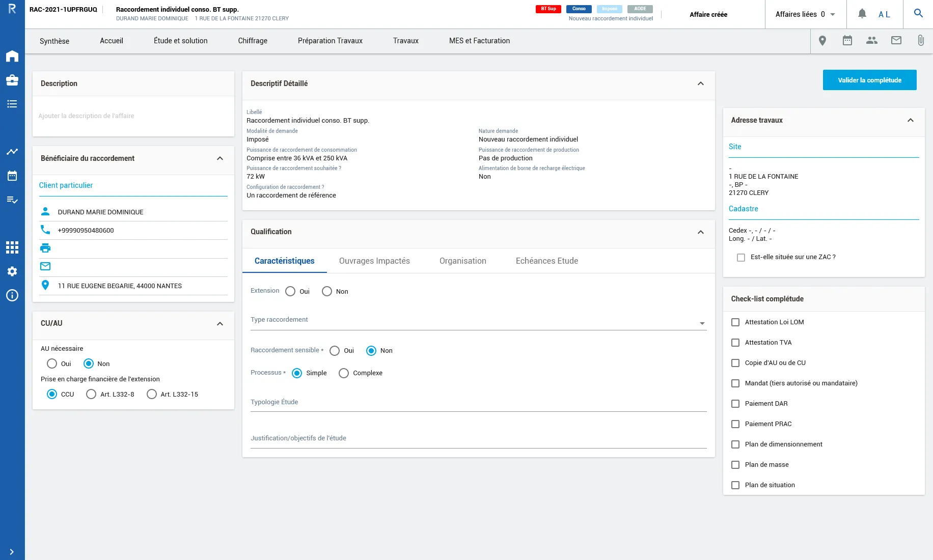The height and width of the screenshot is (560, 933).
Task: Open the settings gear in sidebar
Action: (12, 271)
